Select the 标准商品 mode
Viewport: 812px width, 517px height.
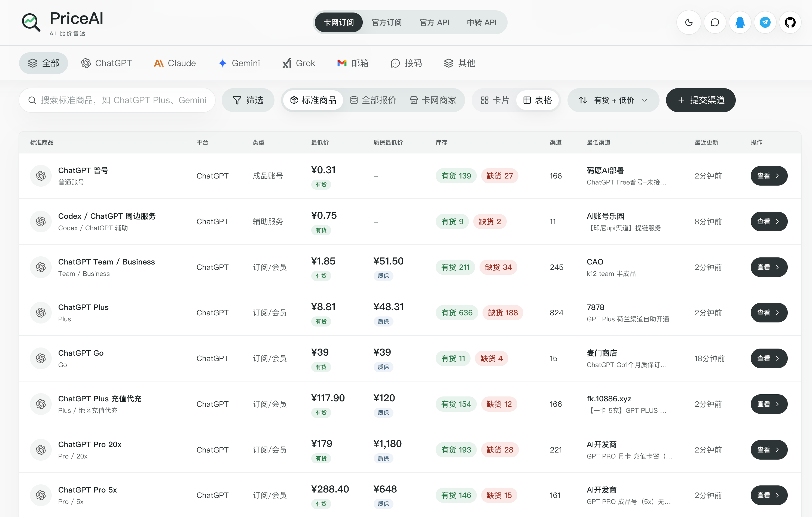click(x=313, y=100)
